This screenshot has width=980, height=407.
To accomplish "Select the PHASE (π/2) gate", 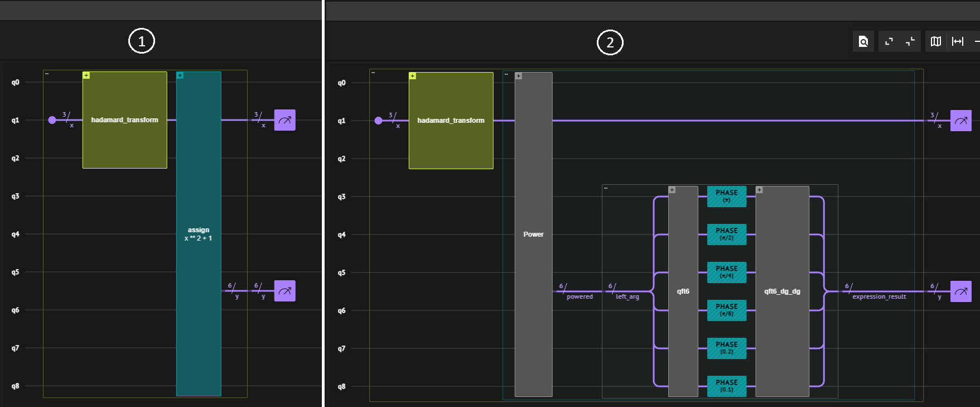I will 727,234.
